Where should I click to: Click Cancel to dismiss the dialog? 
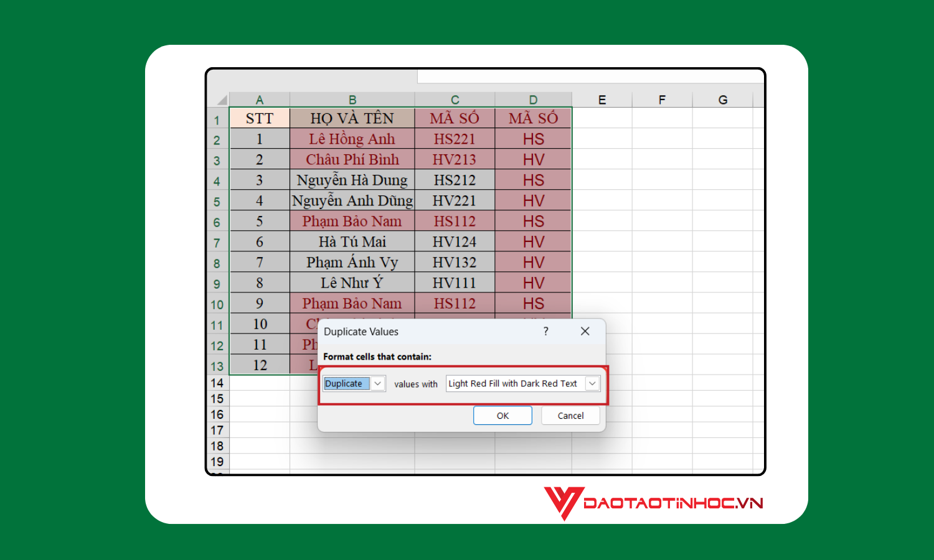pyautogui.click(x=570, y=415)
